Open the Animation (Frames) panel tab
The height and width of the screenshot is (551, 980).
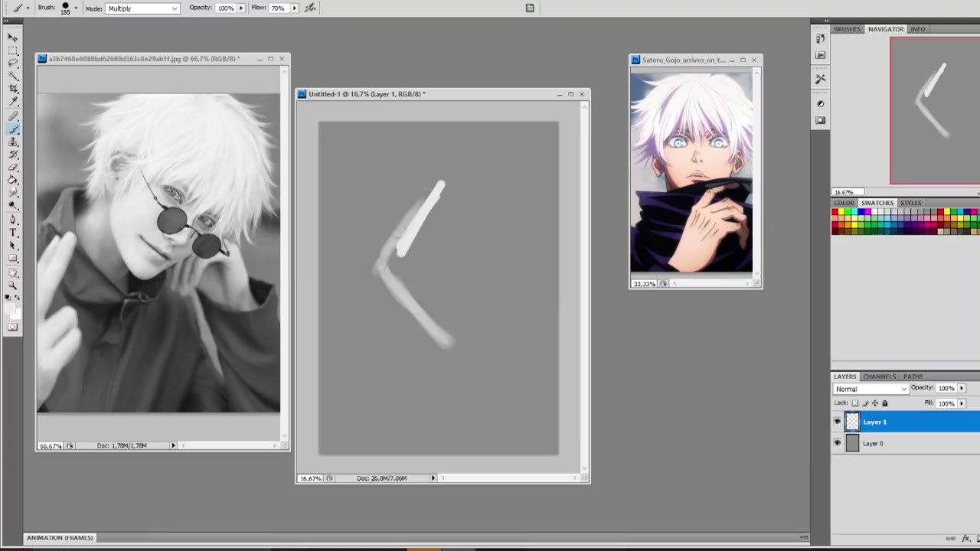[60, 538]
